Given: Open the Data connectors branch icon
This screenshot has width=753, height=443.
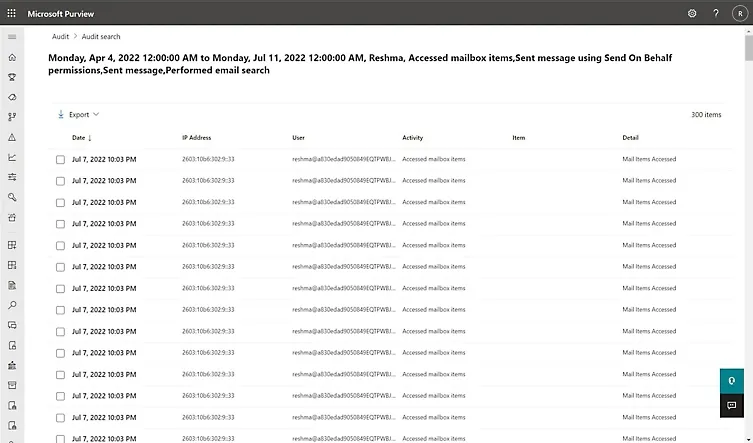Looking at the screenshot, I should (12, 117).
